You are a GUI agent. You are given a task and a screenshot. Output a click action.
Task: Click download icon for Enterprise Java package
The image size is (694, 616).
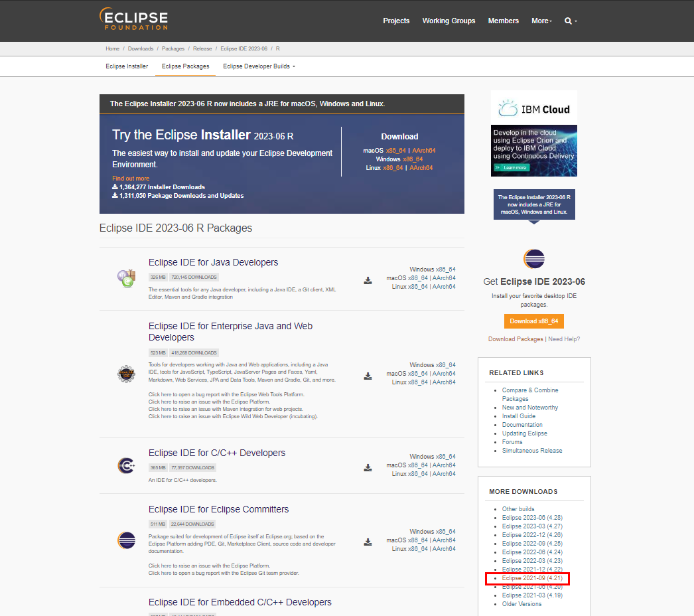pyautogui.click(x=368, y=376)
